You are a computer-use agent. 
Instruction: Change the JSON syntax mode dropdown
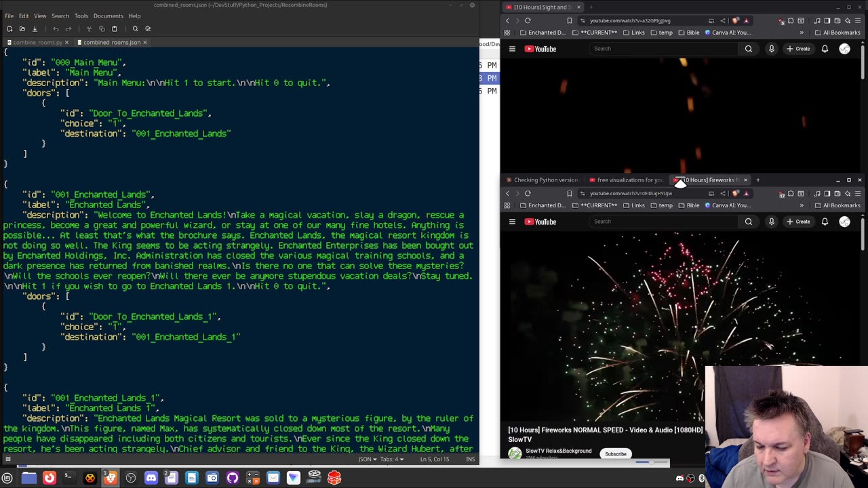tap(367, 459)
